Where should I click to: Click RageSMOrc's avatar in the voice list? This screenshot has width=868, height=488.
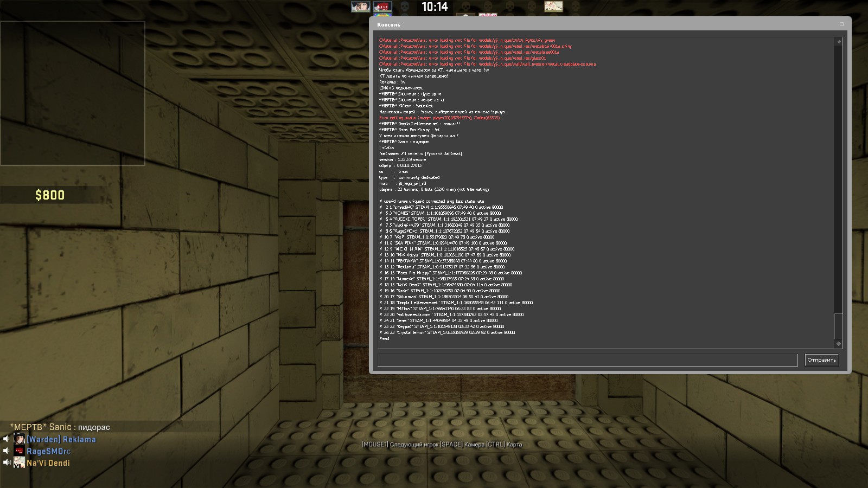coord(20,451)
